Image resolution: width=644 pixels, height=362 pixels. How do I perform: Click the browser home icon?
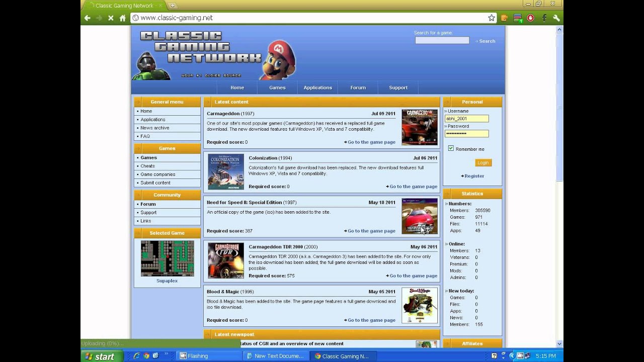(x=122, y=18)
